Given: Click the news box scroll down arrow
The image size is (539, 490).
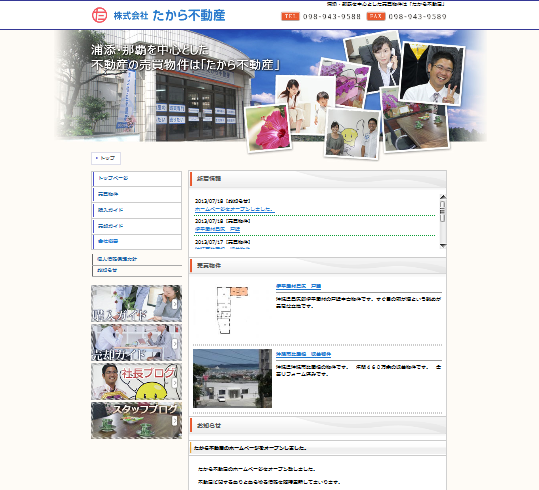Looking at the screenshot, I should (443, 246).
